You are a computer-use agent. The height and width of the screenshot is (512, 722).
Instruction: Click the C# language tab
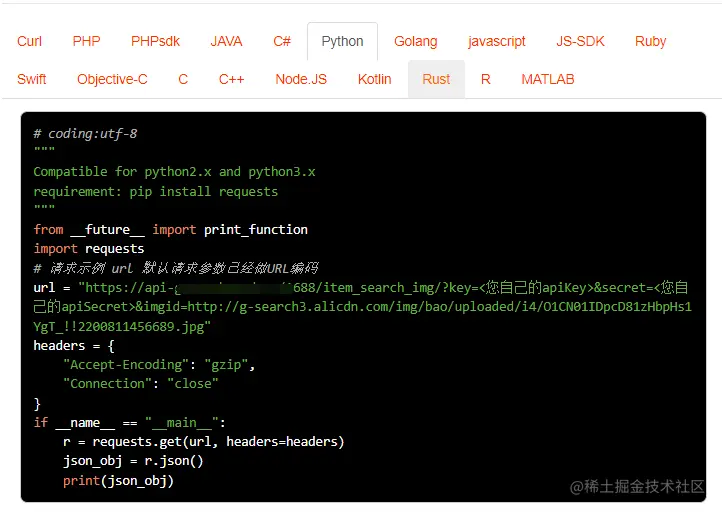(x=282, y=41)
